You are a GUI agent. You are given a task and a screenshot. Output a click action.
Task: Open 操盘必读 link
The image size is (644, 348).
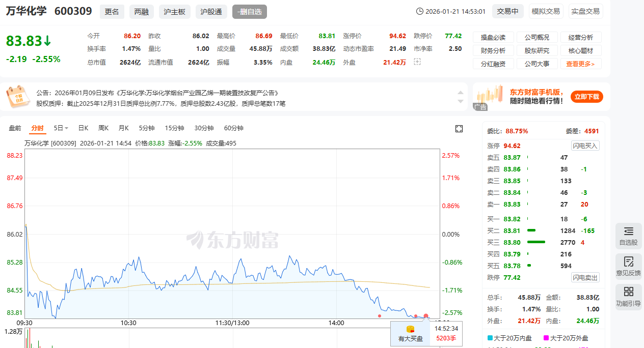pyautogui.click(x=493, y=37)
